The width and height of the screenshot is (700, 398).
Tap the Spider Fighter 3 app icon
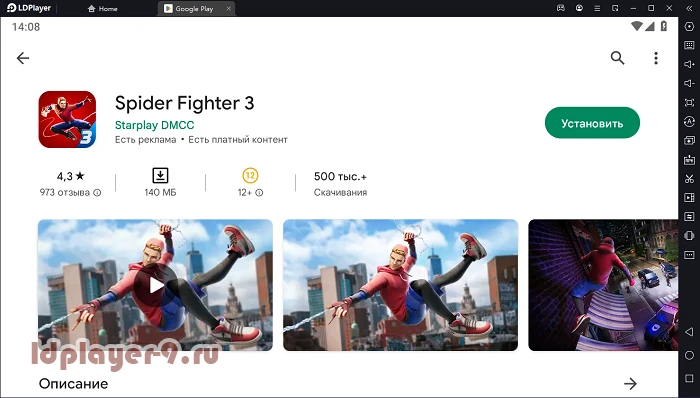(67, 120)
